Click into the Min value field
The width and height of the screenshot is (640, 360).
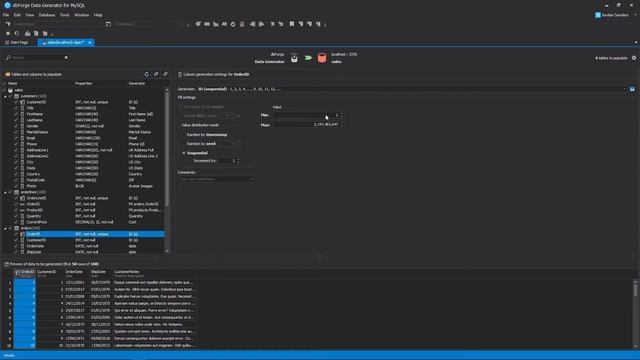click(x=306, y=115)
